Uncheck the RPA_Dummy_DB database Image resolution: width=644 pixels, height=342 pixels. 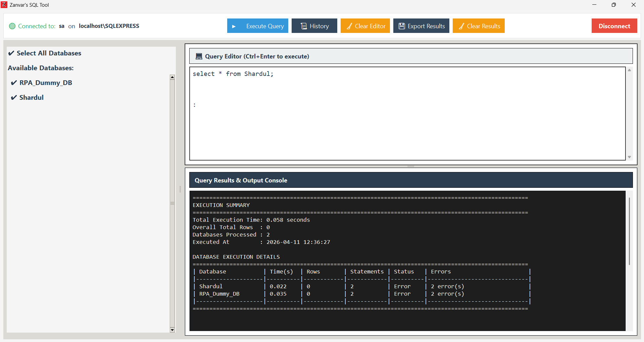coord(14,83)
